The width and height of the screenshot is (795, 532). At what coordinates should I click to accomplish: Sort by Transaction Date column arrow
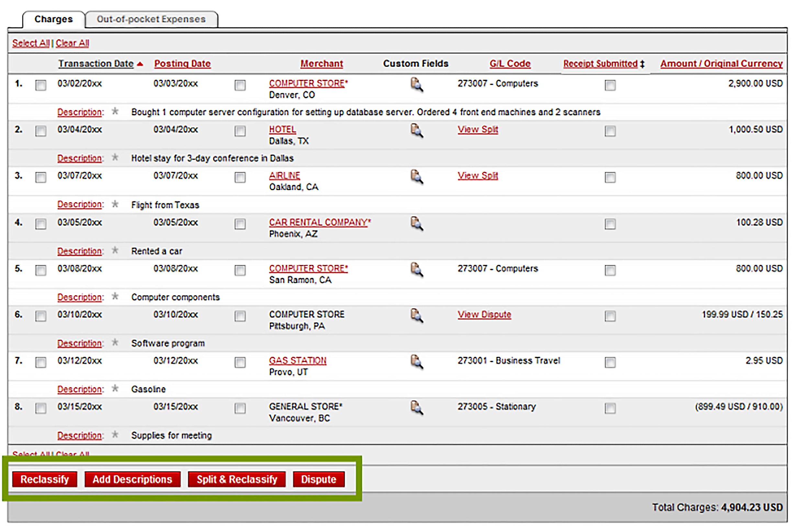tap(140, 64)
